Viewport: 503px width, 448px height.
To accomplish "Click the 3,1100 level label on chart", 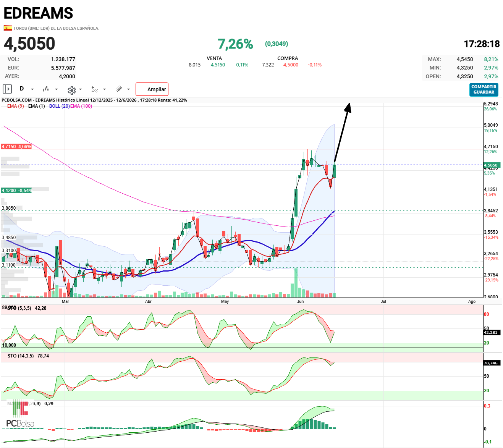I will point(9,265).
